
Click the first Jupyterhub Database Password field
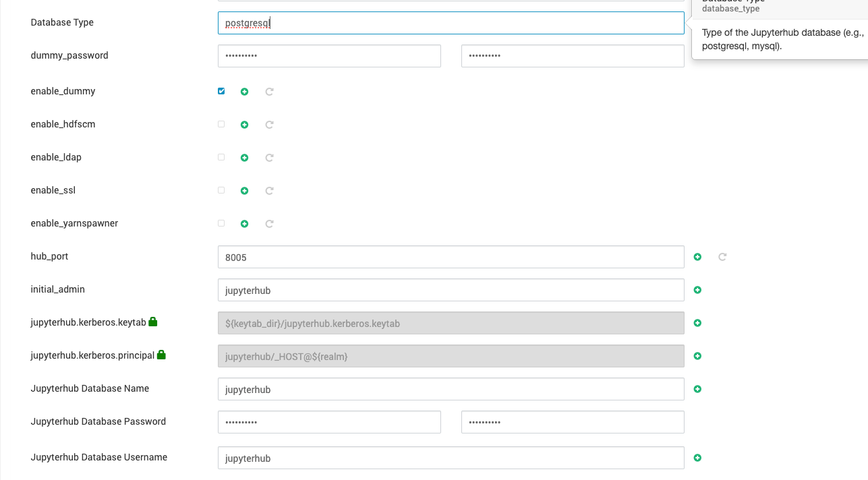pyautogui.click(x=329, y=422)
